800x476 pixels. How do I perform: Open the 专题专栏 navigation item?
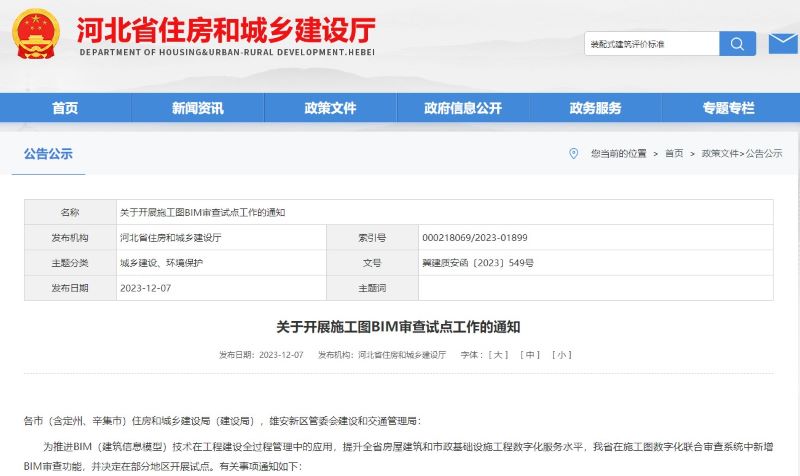tap(728, 108)
